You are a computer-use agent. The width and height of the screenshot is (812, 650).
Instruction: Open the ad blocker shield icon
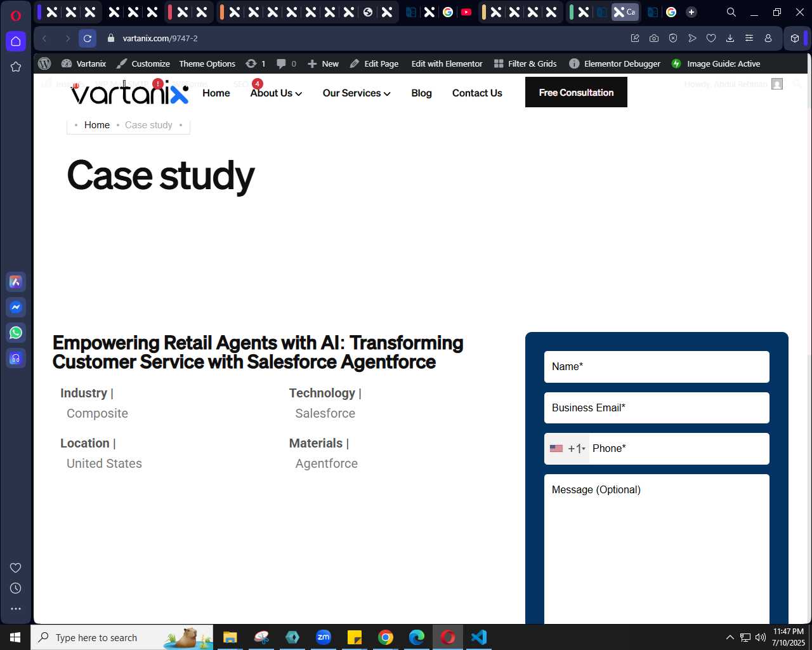pyautogui.click(x=673, y=38)
